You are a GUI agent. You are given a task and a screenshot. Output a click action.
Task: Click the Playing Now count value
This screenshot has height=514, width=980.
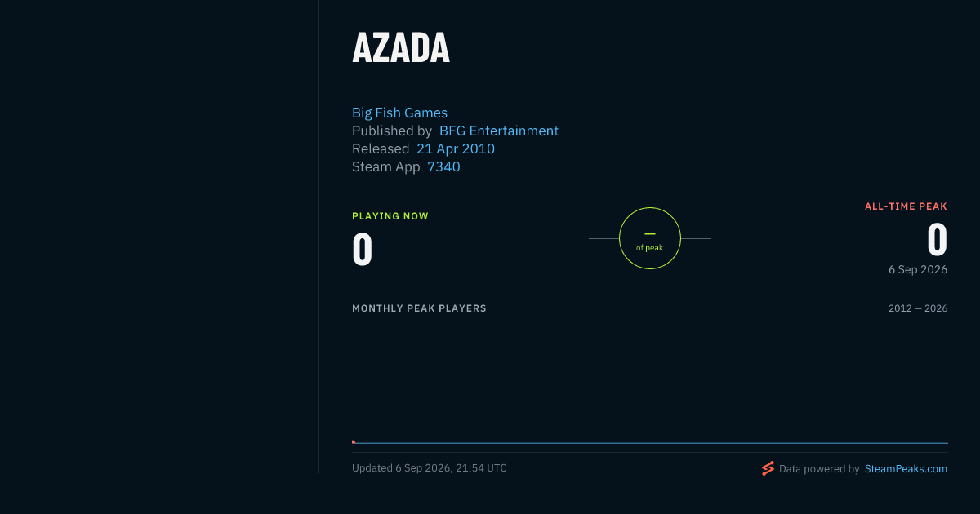tap(363, 249)
